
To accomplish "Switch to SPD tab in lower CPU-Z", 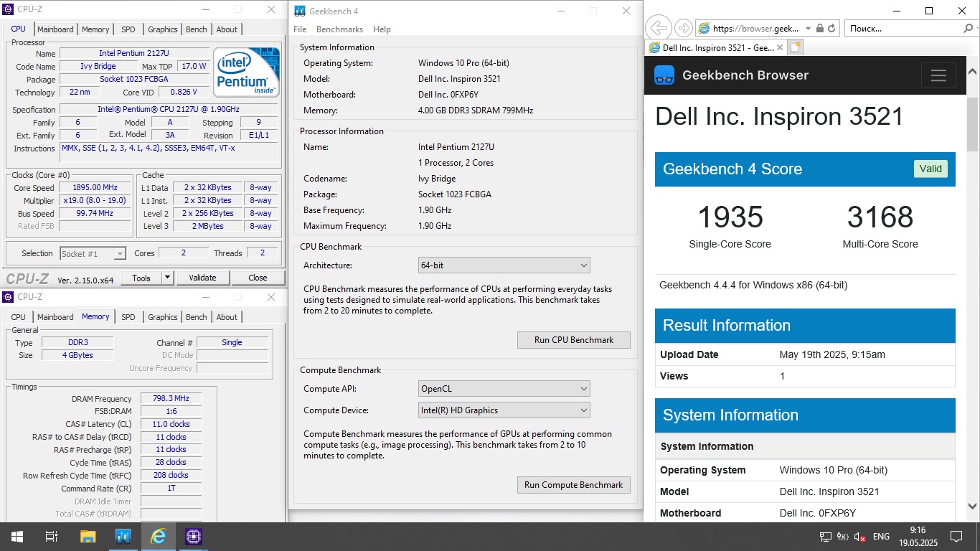I will click(128, 317).
